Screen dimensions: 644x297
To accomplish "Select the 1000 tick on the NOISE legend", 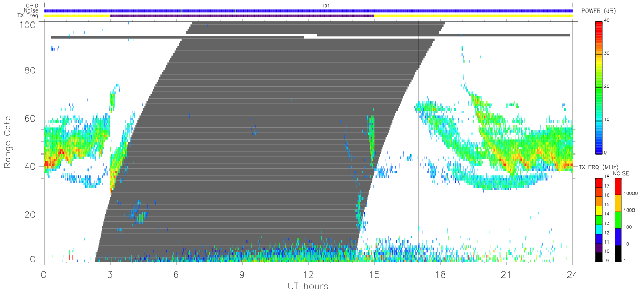I will (629, 210).
